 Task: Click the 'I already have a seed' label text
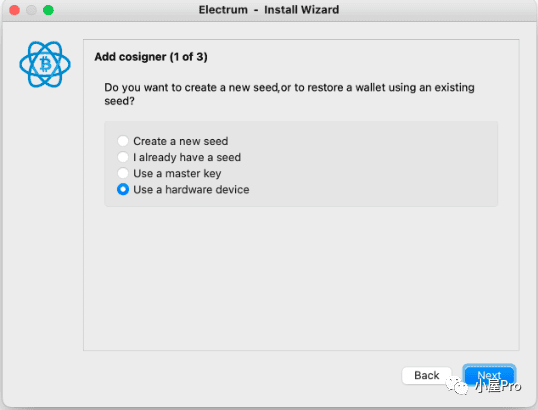pyautogui.click(x=187, y=157)
